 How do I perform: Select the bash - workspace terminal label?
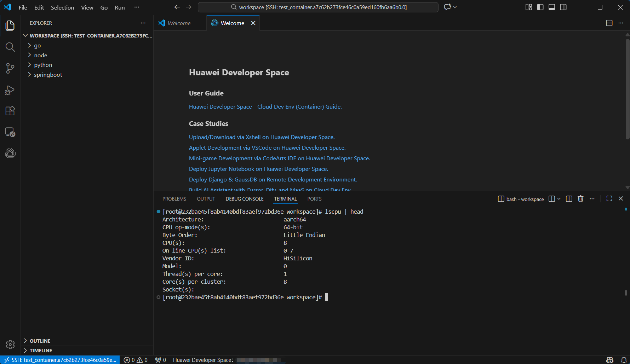(521, 199)
